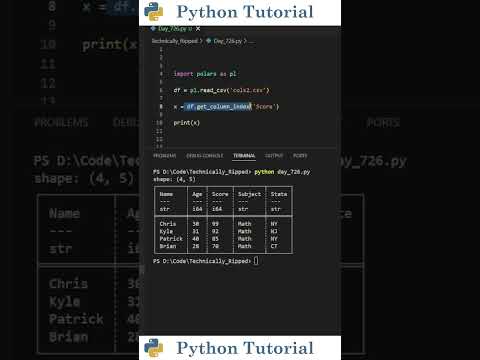This screenshot has width=480, height=360.
Task: Click the Name column header in table output
Action: pyautogui.click(x=166, y=194)
